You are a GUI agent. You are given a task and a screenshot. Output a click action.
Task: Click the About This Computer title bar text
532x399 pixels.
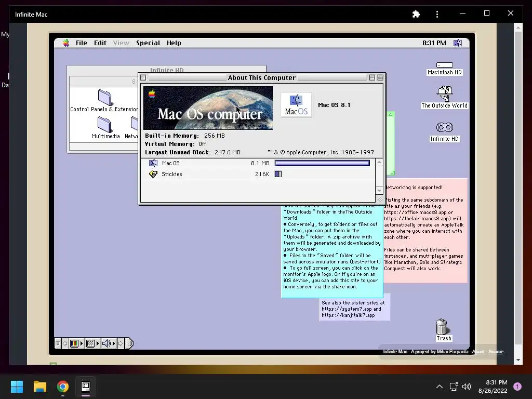coord(262,78)
